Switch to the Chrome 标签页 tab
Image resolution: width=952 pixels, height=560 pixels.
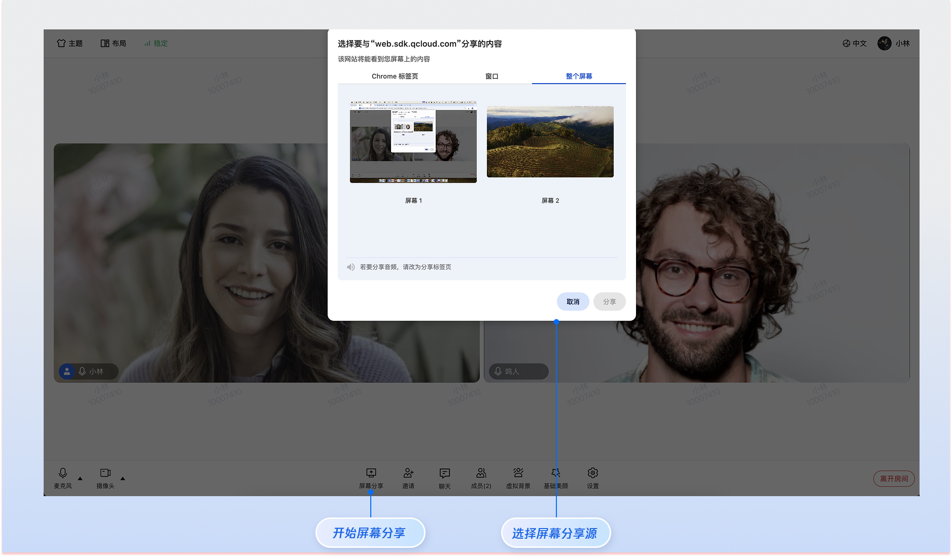395,77
